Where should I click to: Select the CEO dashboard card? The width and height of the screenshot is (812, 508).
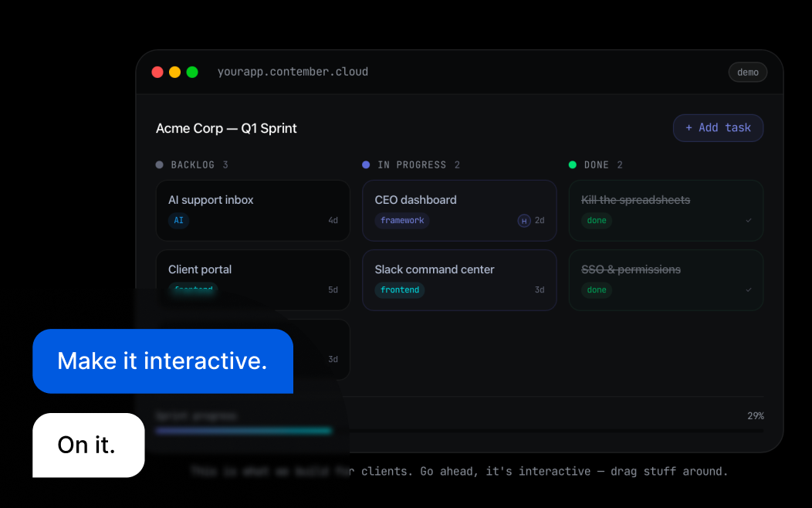[458, 201]
